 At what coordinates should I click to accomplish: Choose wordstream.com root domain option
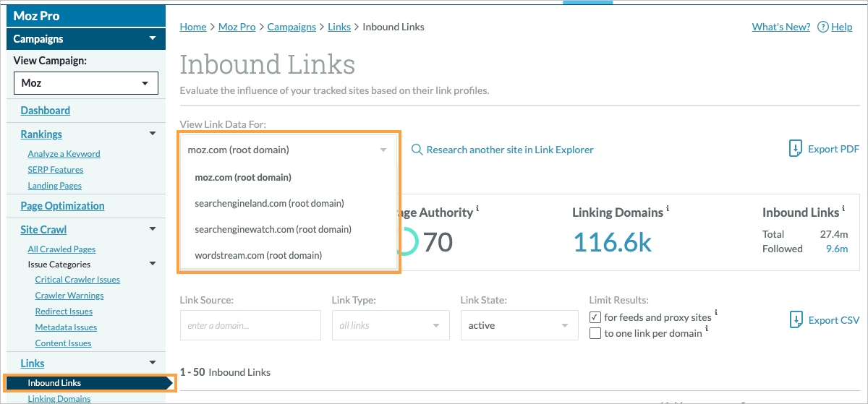pyautogui.click(x=258, y=255)
